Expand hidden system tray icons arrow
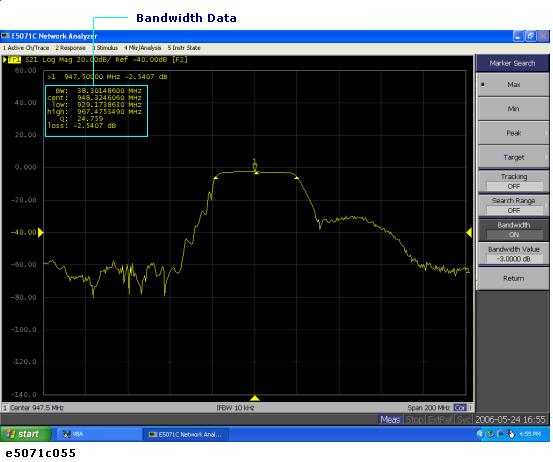553x462 pixels. [x=480, y=434]
